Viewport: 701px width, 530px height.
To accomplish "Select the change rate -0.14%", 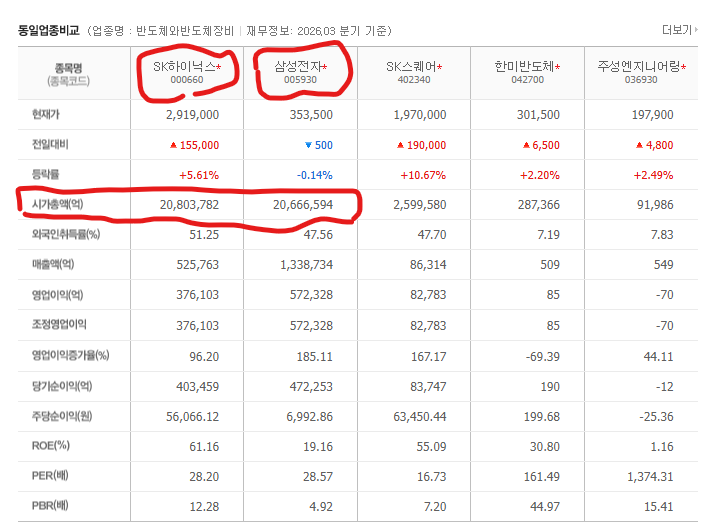I will tap(315, 175).
